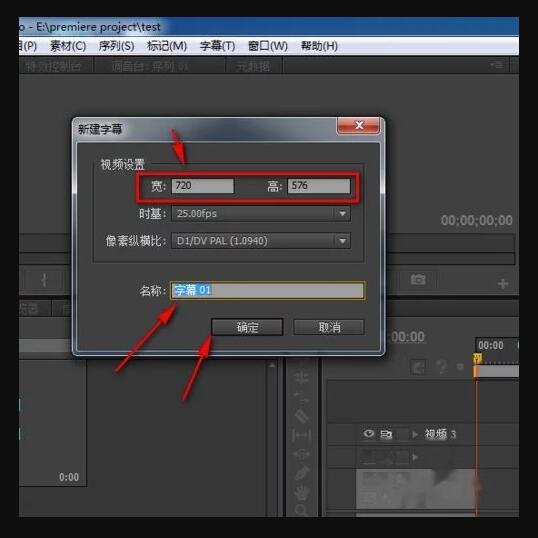This screenshot has width=538, height=538.
Task: Click the 宽 width field showing 720
Action: point(203,186)
